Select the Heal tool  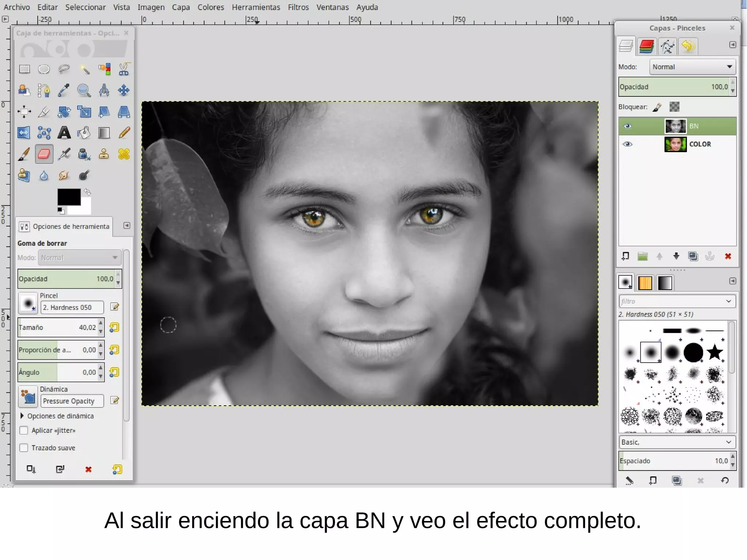pos(124,154)
